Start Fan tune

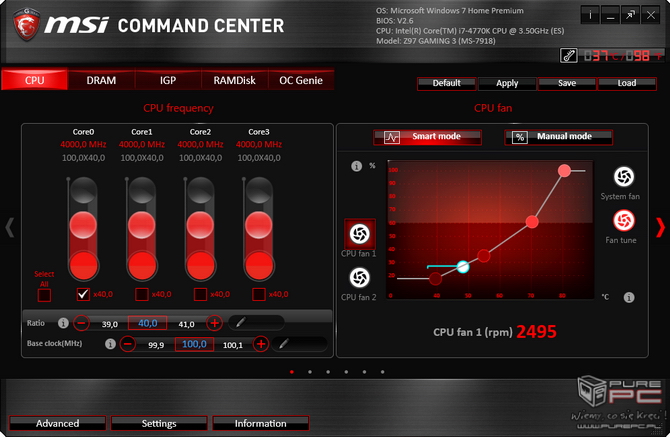(x=624, y=221)
